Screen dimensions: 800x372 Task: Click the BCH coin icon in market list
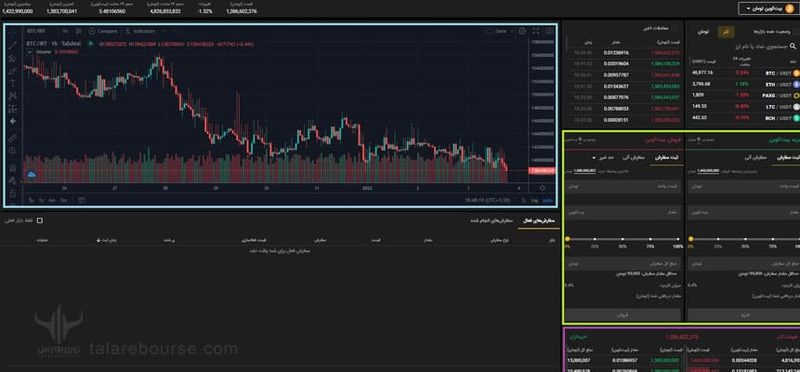(796, 117)
